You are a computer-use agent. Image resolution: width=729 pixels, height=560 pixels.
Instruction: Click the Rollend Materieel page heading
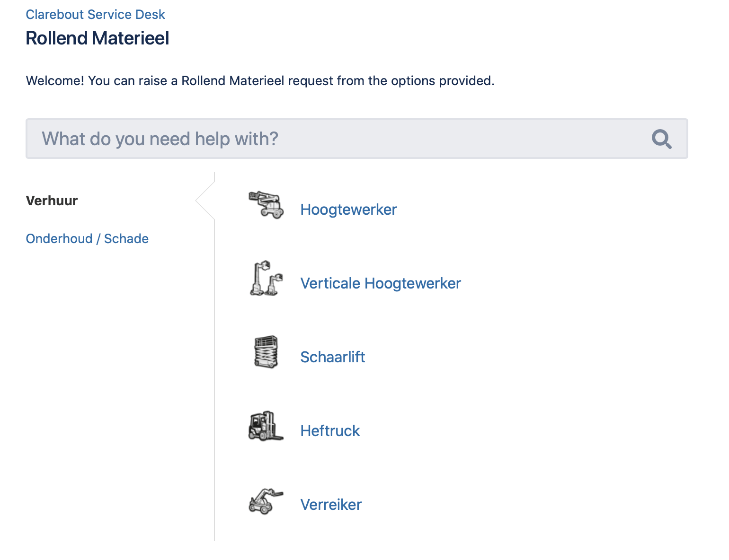[x=98, y=38]
